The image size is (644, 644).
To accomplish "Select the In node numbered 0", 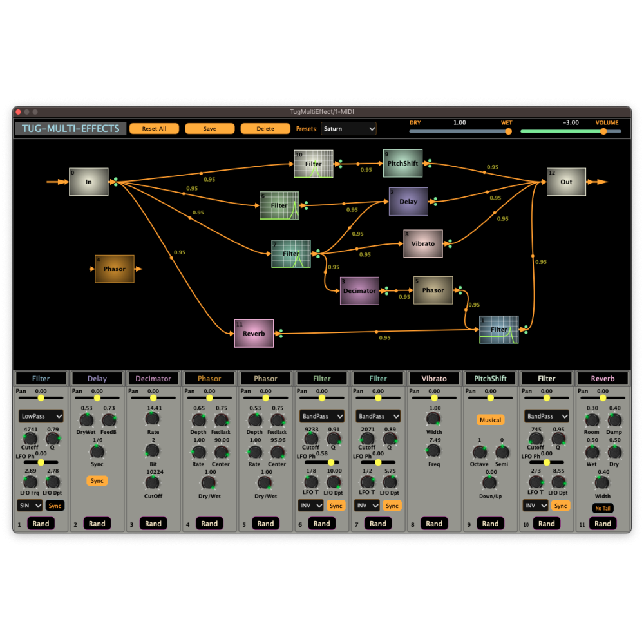I will point(89,182).
